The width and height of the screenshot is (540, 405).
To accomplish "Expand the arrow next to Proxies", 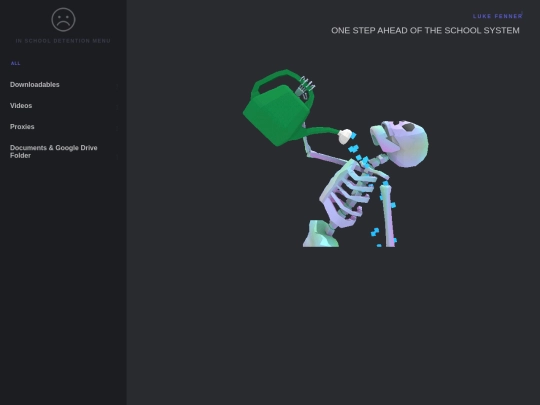I will (x=117, y=128).
